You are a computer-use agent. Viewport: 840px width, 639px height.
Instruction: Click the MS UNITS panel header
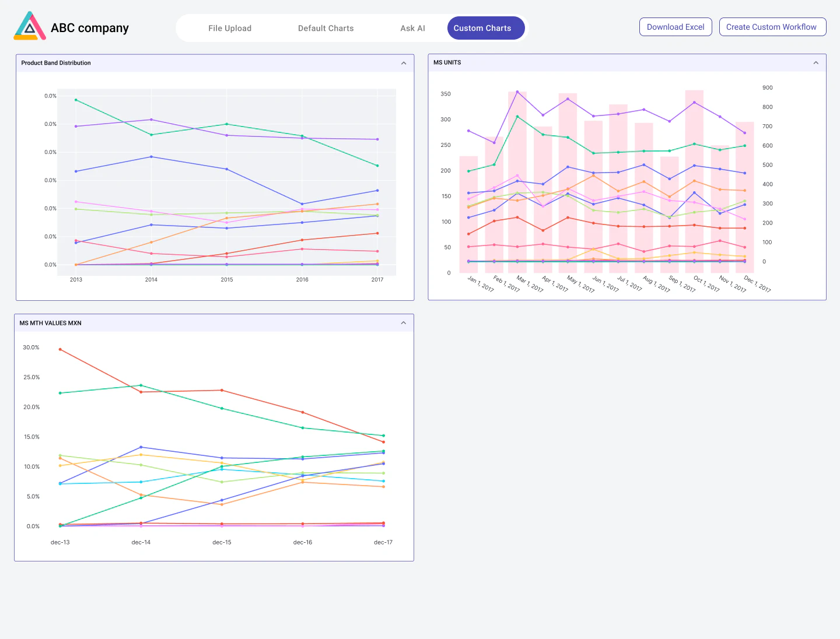[446, 62]
